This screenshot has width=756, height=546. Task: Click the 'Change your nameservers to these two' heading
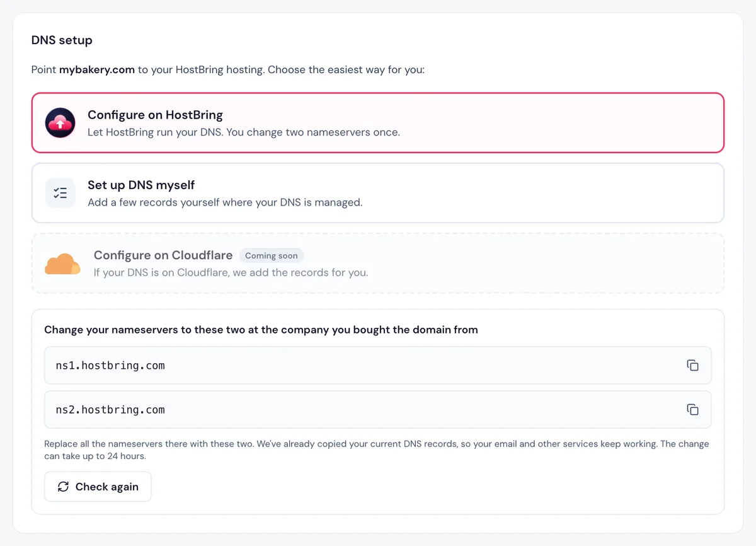[x=261, y=330]
